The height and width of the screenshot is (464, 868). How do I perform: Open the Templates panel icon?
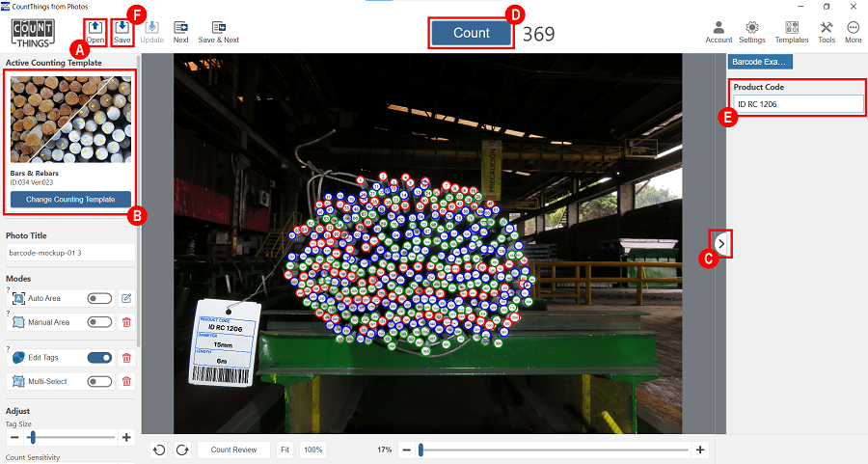tap(792, 28)
